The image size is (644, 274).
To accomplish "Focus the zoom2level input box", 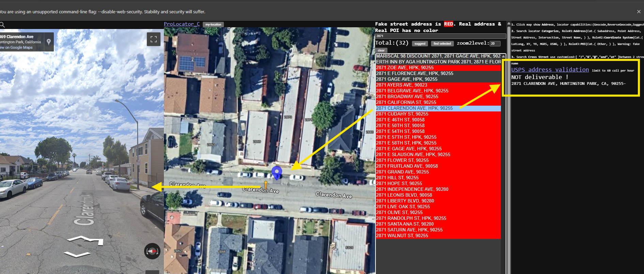I will click(x=495, y=44).
